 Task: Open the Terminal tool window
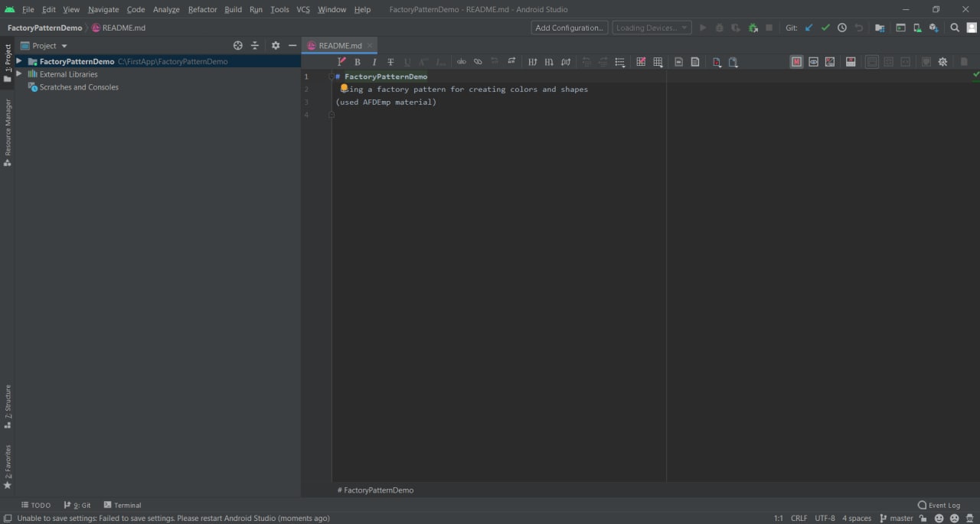pyautogui.click(x=122, y=505)
